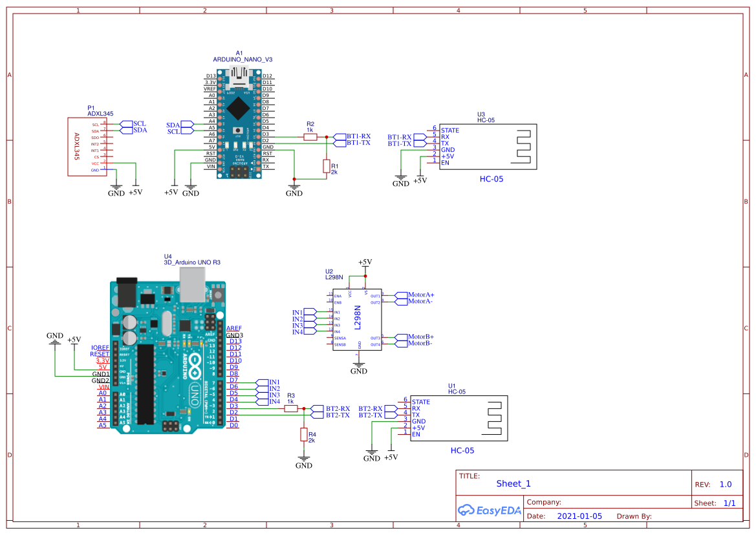Select the MotorA- net flag
This screenshot has height=535, width=756.
click(x=414, y=302)
